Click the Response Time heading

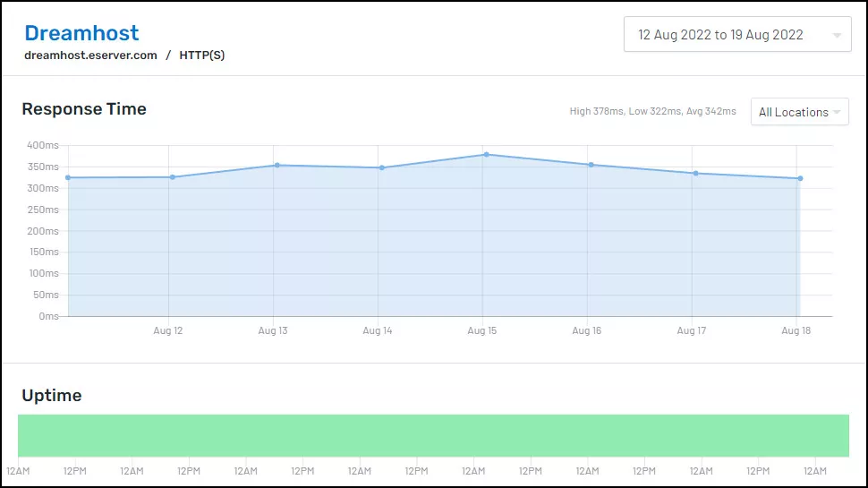tap(84, 108)
